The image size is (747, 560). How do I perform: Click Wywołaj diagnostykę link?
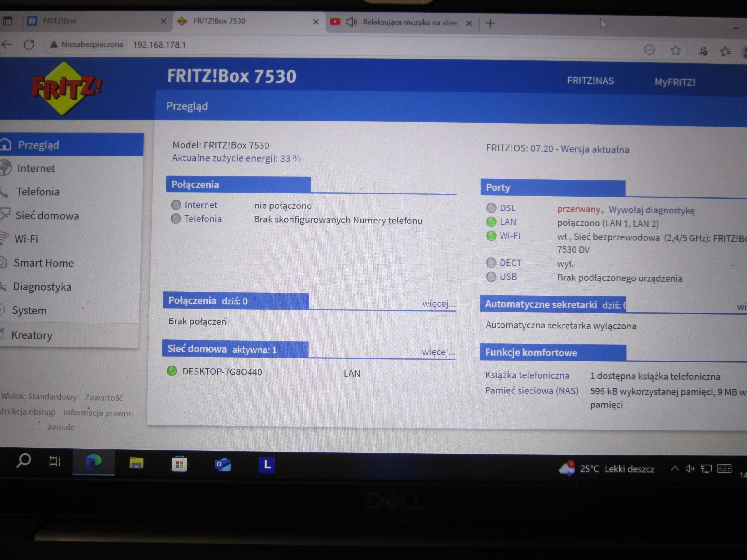pyautogui.click(x=651, y=210)
